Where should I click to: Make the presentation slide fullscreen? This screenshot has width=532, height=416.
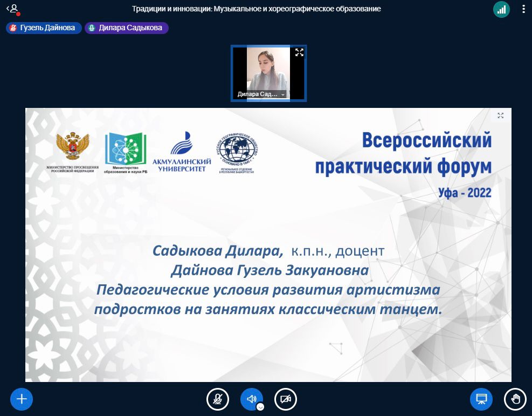tap(500, 115)
